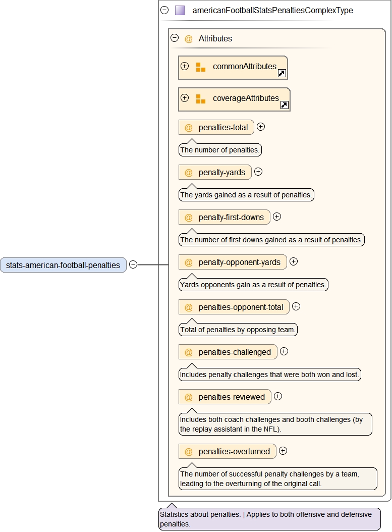
Task: Click the commonAttributes orange group icon
Action: (x=200, y=67)
